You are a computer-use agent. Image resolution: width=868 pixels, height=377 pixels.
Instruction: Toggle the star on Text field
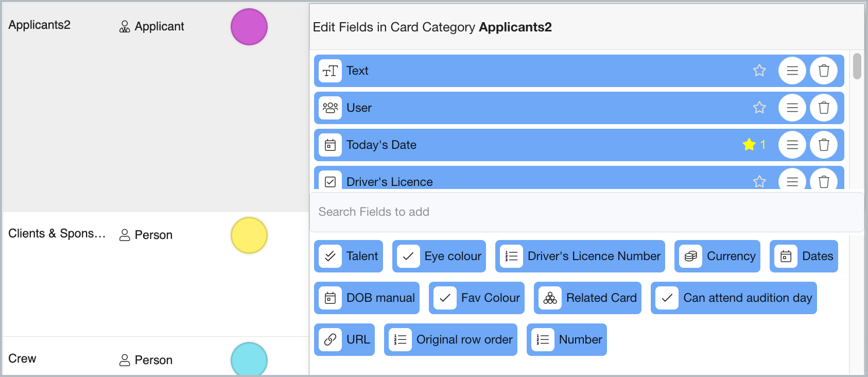pyautogui.click(x=759, y=71)
